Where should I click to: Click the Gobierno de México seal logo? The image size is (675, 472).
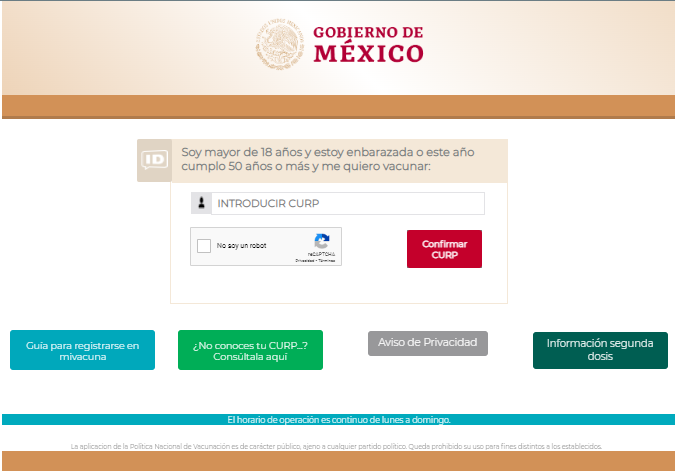tap(280, 44)
